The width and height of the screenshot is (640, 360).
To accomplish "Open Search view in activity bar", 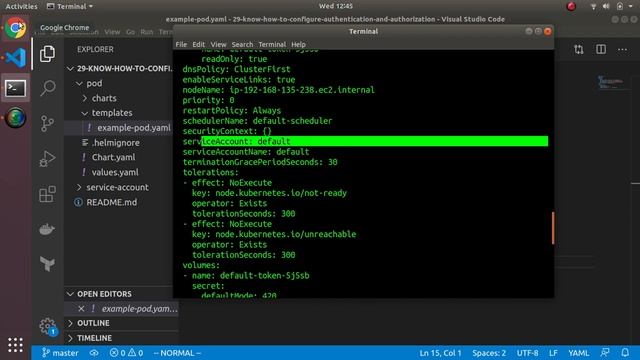I will pos(47,88).
